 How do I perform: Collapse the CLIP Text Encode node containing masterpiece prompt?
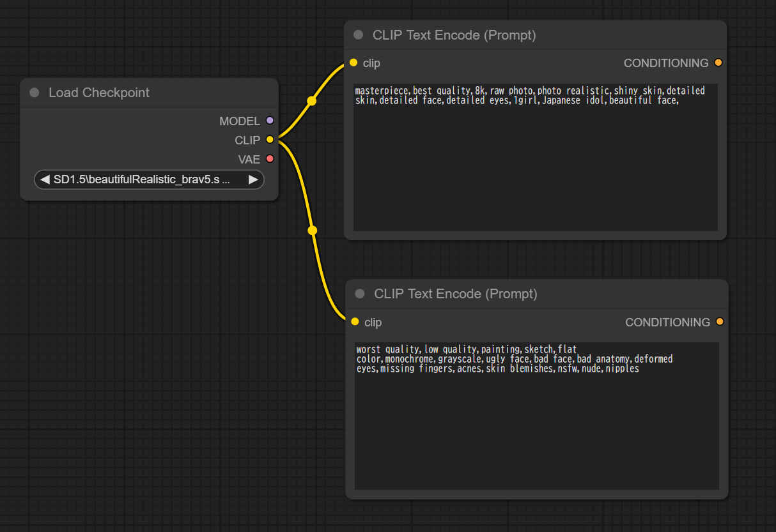tap(359, 35)
